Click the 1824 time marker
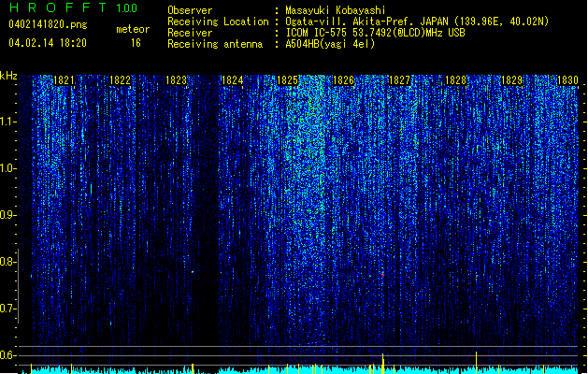This screenshot has width=588, height=374. (x=232, y=79)
